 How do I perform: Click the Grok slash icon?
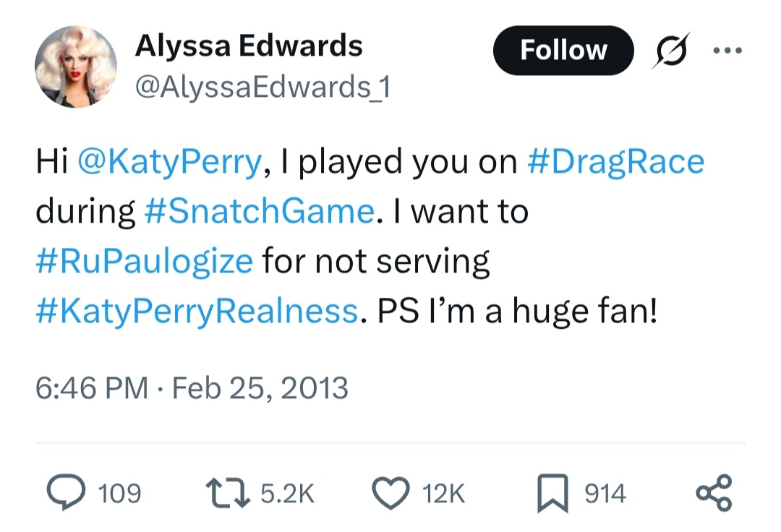[671, 51]
